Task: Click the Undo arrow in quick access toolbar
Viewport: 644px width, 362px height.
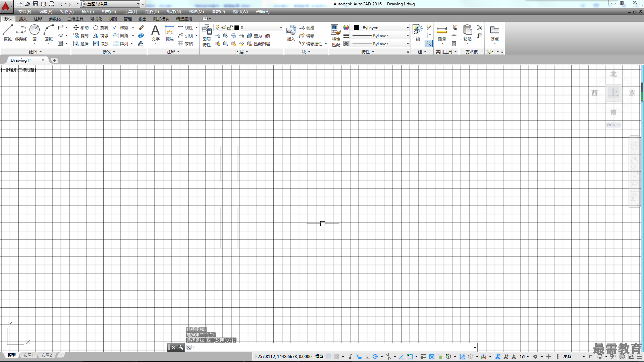Action: tap(59, 4)
